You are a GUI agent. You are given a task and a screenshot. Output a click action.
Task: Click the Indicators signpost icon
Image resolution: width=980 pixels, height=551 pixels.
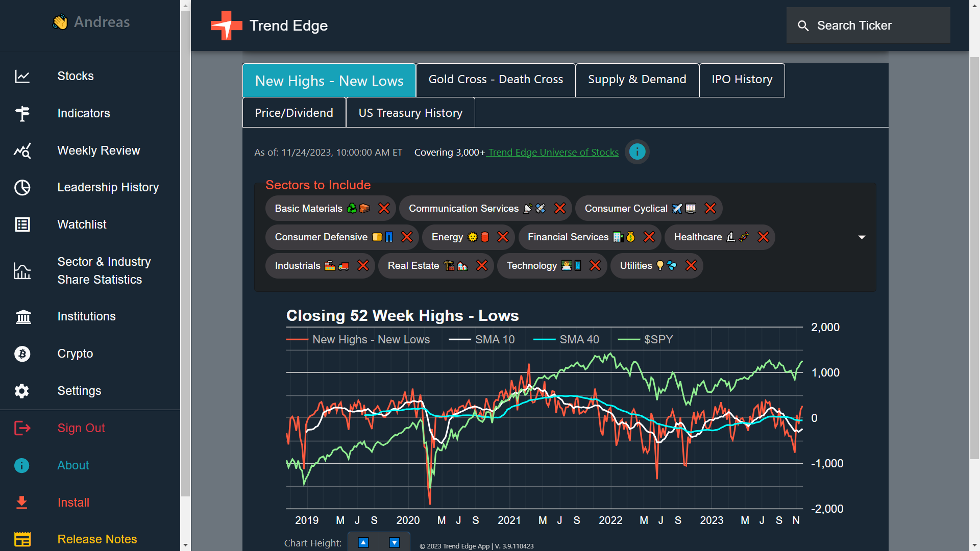click(22, 113)
